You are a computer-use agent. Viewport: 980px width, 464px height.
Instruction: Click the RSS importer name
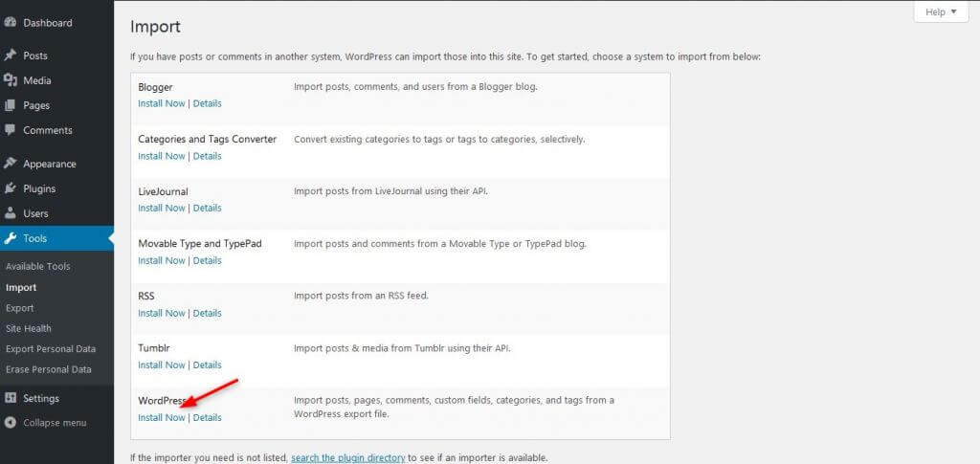146,296
